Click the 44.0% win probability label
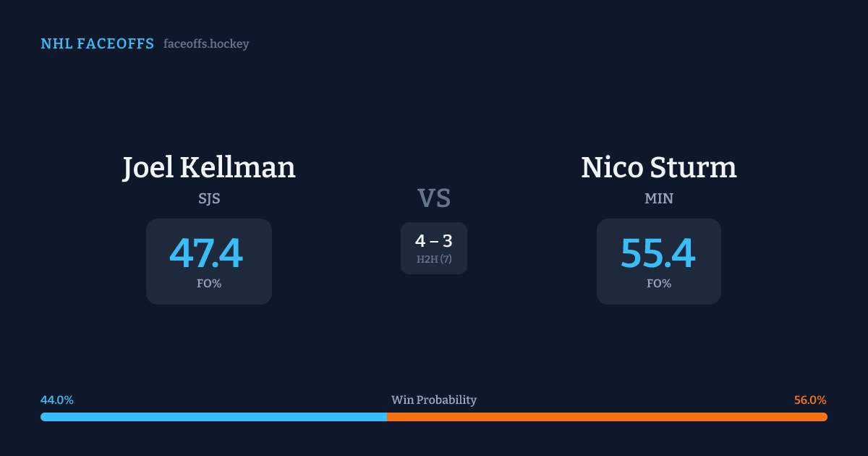The image size is (868, 456). click(x=57, y=400)
